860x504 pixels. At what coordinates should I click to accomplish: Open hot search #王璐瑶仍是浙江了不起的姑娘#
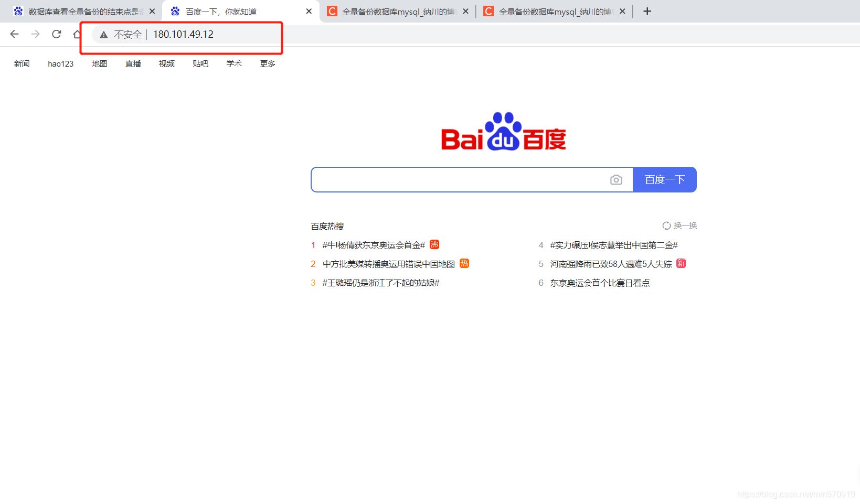(381, 283)
